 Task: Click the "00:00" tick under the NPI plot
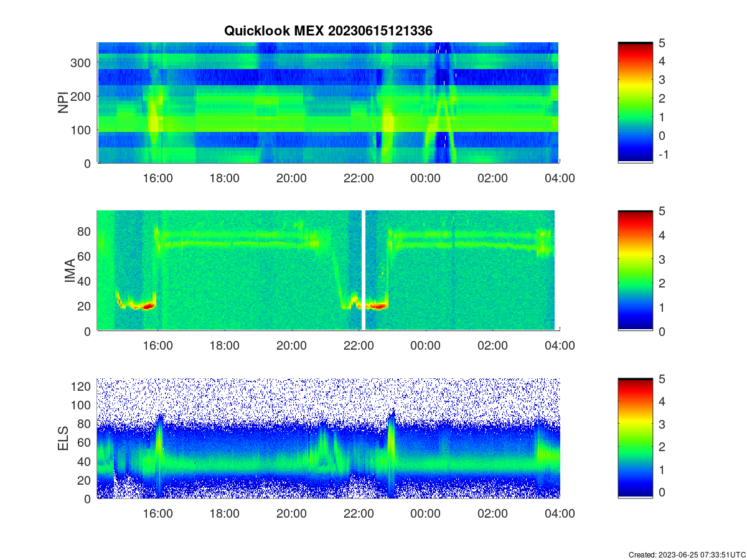pos(426,179)
